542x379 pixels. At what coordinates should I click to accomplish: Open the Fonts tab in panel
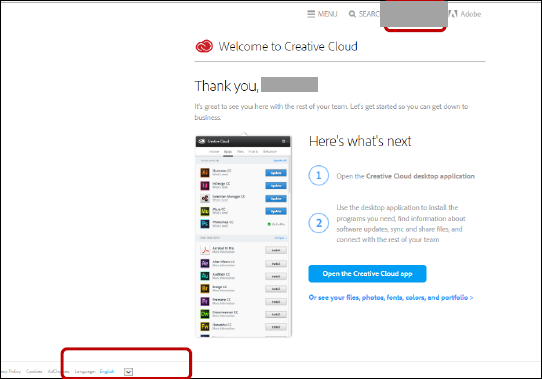pos(253,151)
